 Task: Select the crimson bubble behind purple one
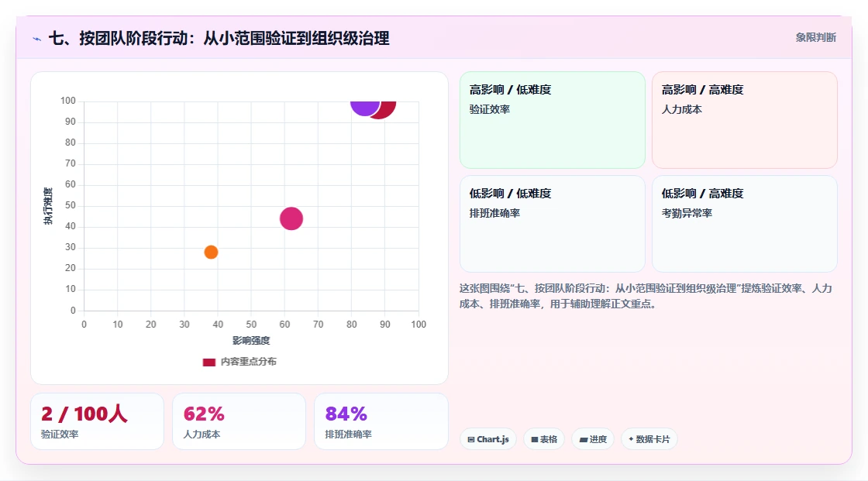pyautogui.click(x=387, y=109)
